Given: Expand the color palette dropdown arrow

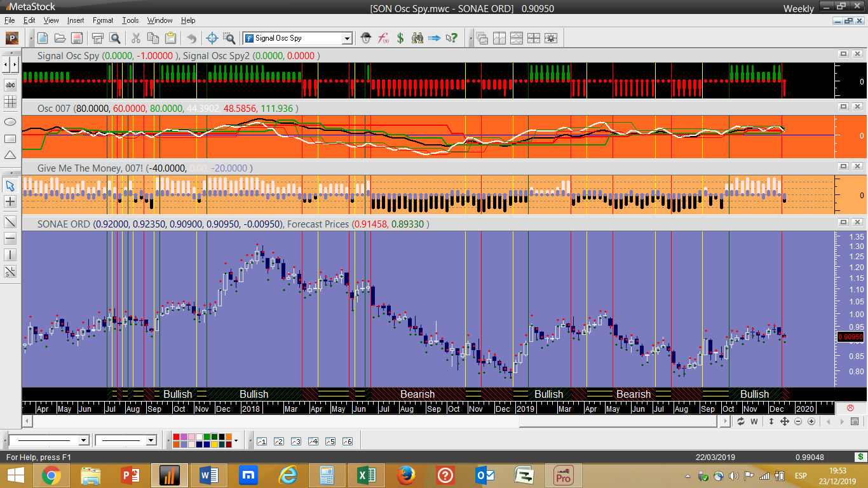Looking at the screenshot, I should coord(236,440).
